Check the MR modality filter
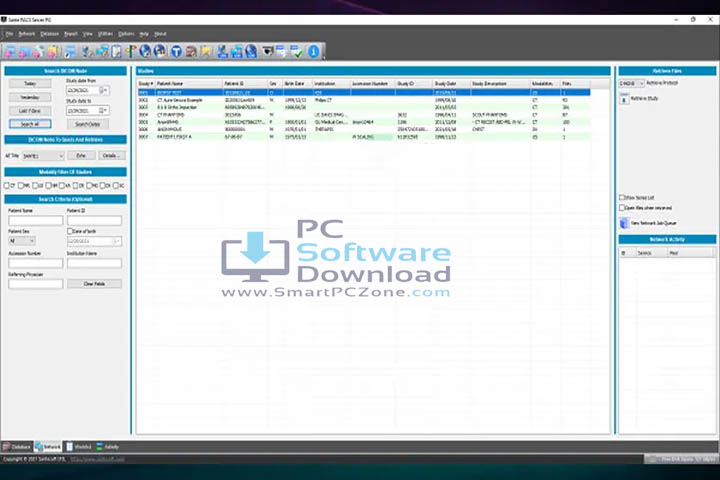720x480 pixels. pos(21,186)
